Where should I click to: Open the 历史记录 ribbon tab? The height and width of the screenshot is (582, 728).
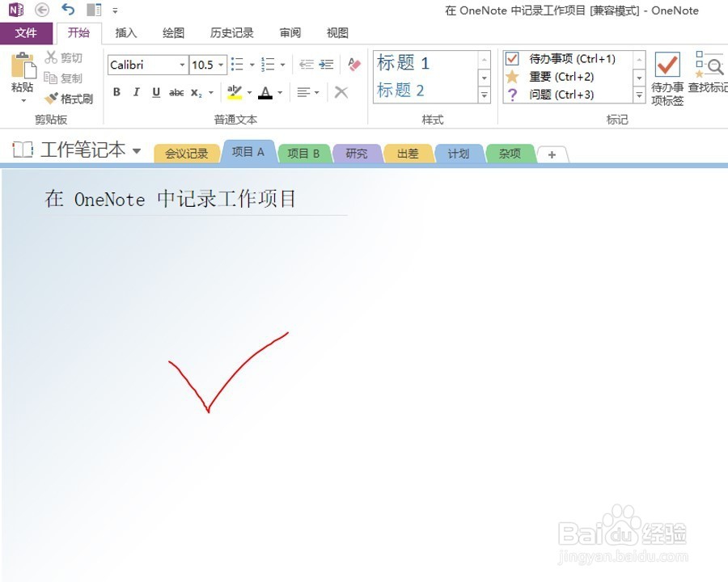point(231,33)
